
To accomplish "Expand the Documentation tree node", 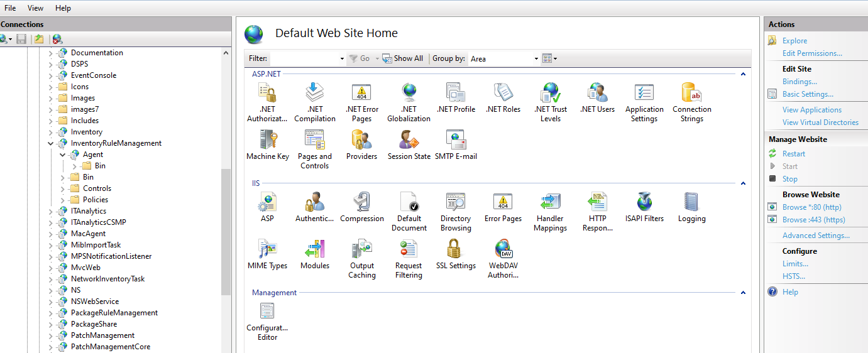I will coord(51,53).
